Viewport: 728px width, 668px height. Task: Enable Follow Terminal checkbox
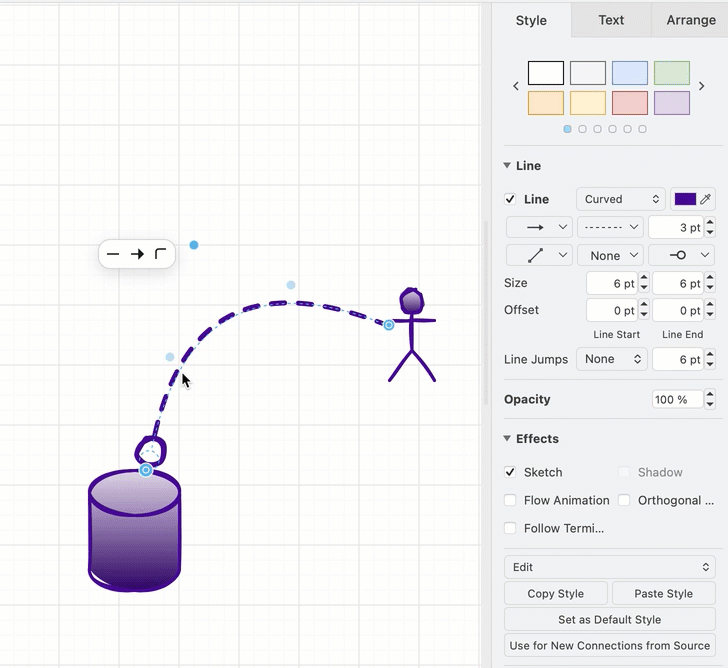[x=510, y=528]
